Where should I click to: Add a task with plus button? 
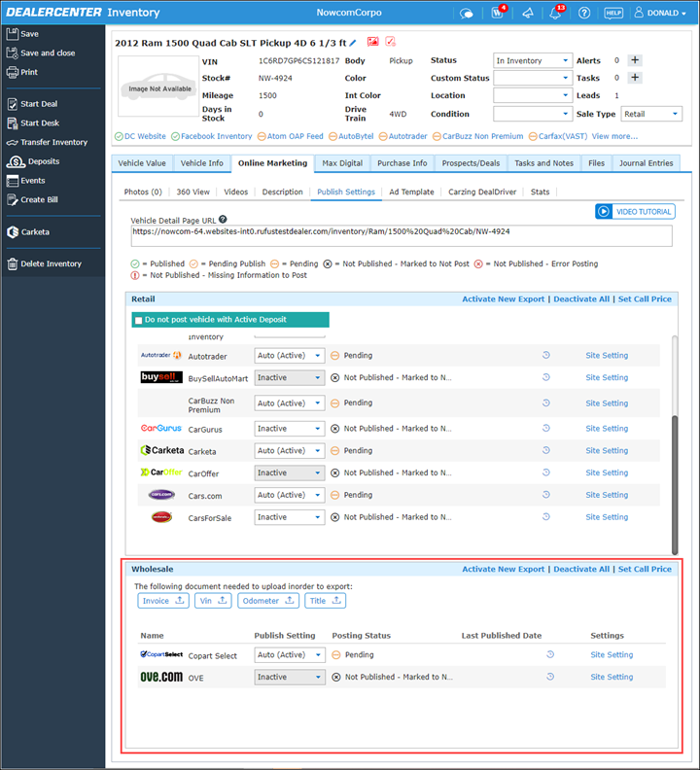click(635, 78)
